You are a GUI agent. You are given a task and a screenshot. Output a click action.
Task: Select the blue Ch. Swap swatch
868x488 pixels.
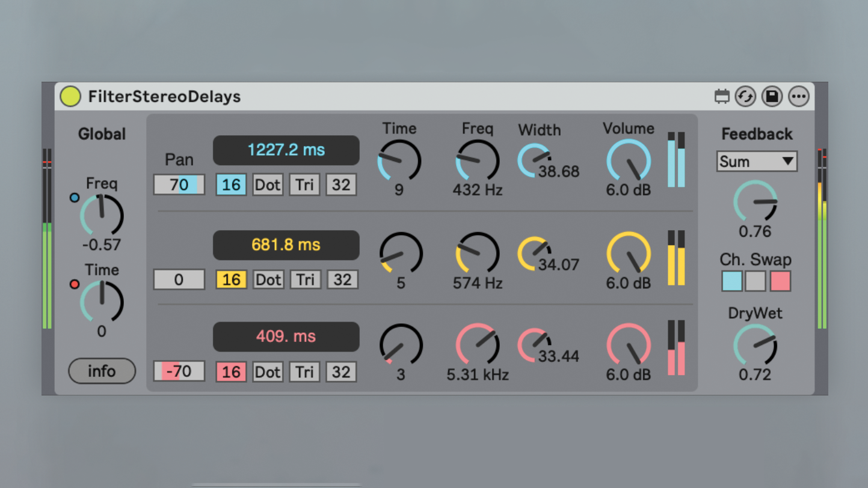point(731,281)
